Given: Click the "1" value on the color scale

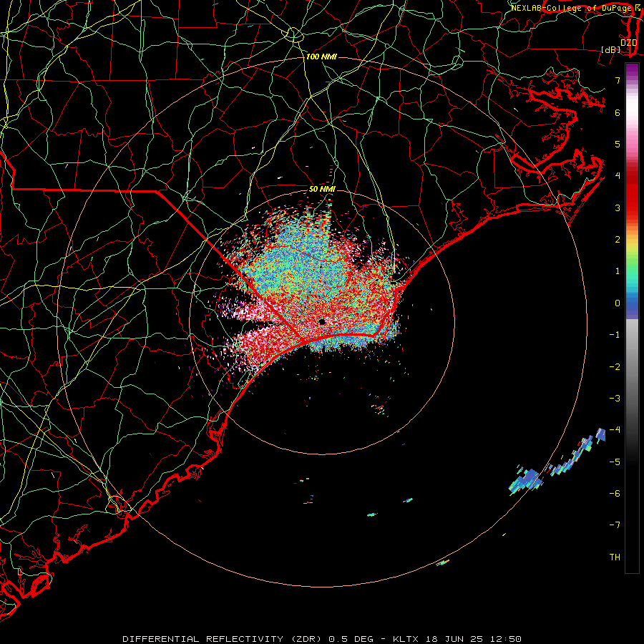Looking at the screenshot, I should click(x=618, y=271).
